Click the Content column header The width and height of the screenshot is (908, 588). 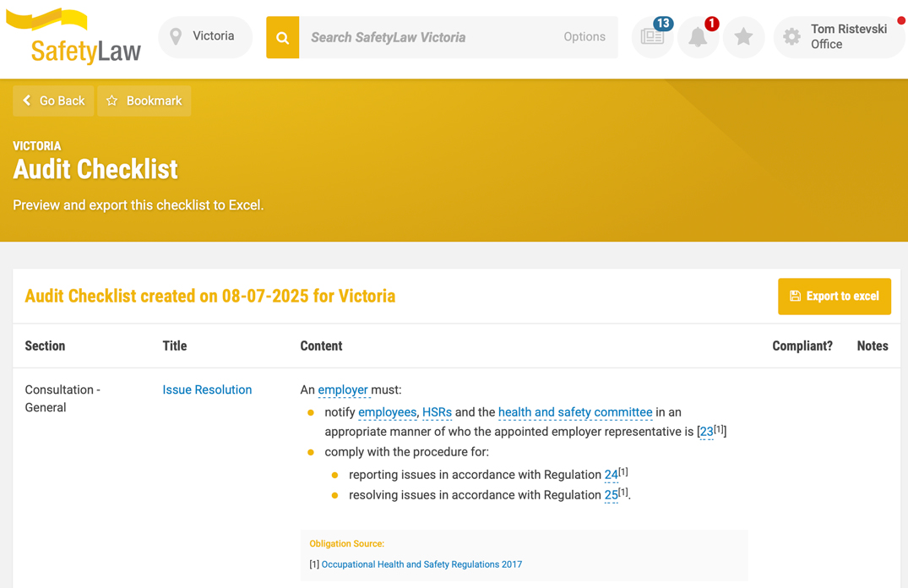pyautogui.click(x=322, y=346)
